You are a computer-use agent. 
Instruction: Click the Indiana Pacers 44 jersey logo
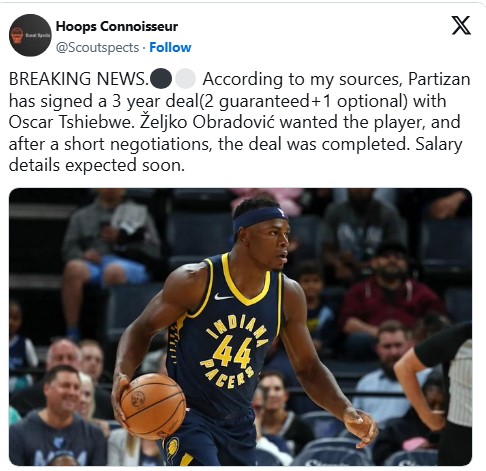pos(233,351)
